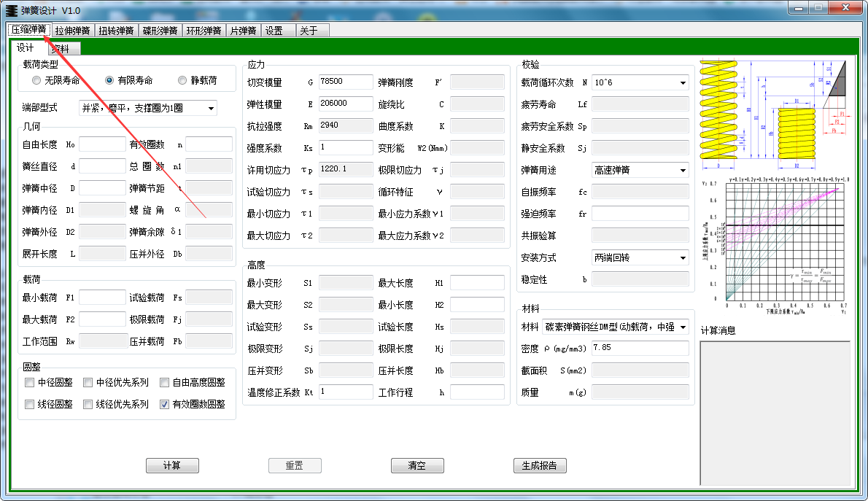Select the 无限寿命 load type
This screenshot has height=501, width=868.
coord(36,80)
